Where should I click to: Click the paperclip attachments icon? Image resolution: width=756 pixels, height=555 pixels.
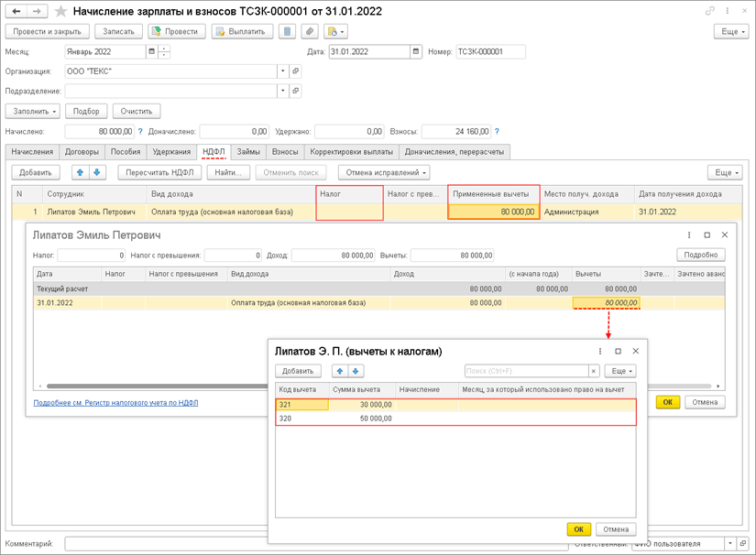point(311,31)
